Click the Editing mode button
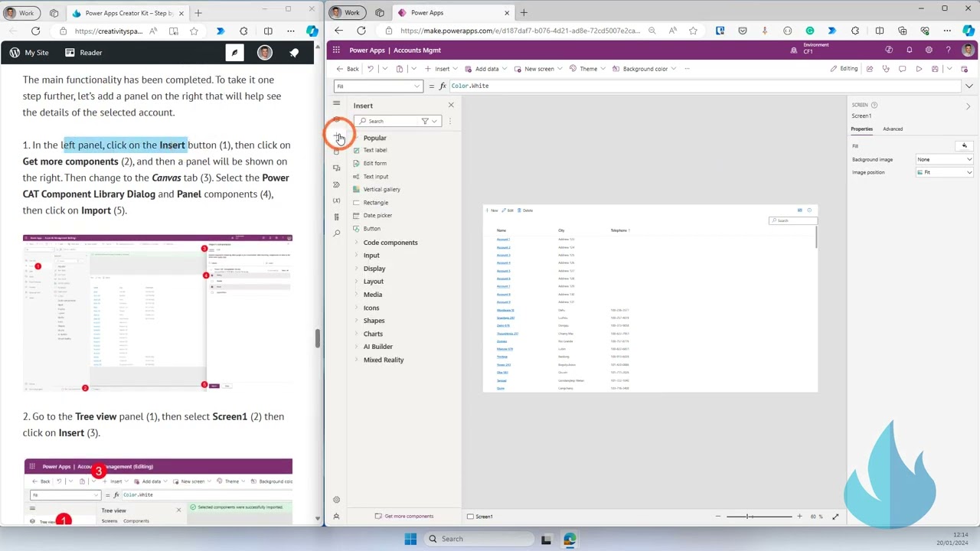980x551 pixels. click(844, 69)
